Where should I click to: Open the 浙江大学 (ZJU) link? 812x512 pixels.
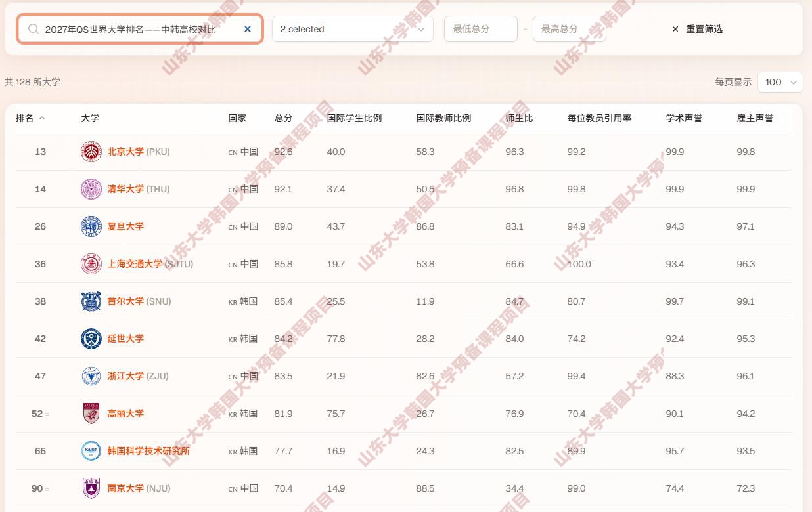pyautogui.click(x=138, y=376)
